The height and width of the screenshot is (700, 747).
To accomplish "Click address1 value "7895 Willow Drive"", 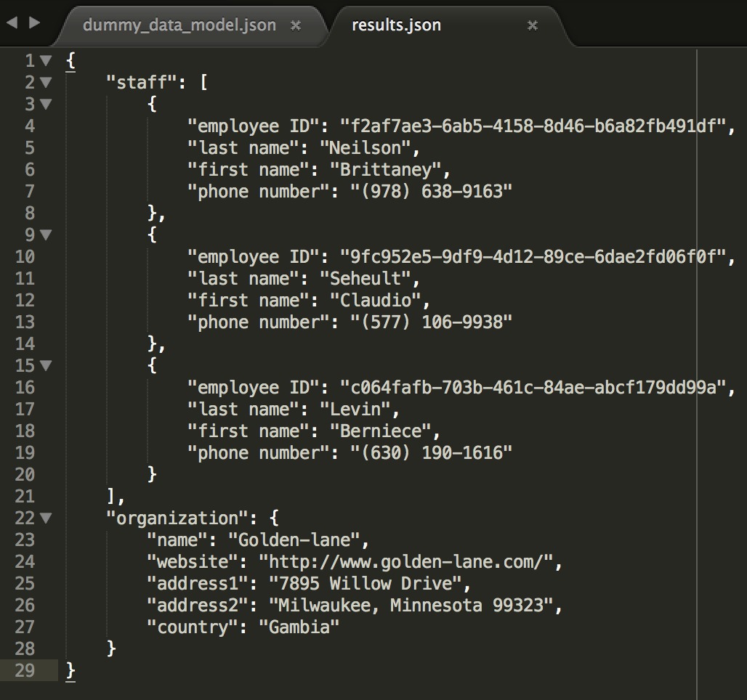I will coord(365,584).
